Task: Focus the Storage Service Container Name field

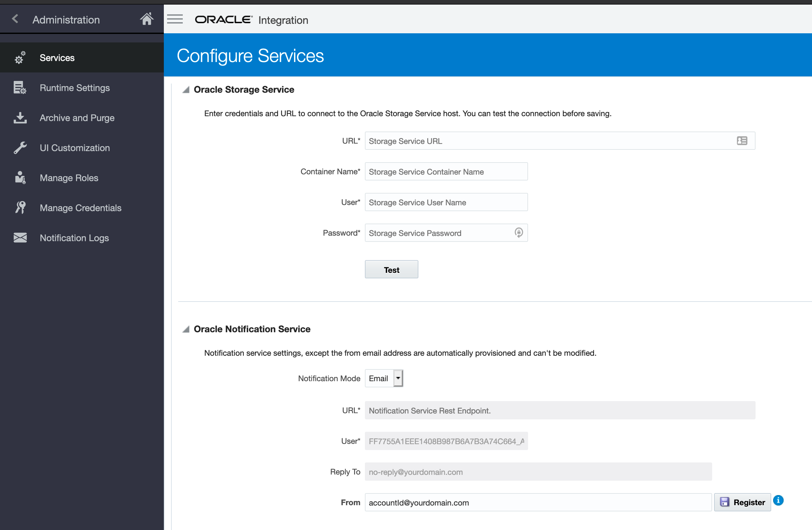Action: (x=446, y=172)
